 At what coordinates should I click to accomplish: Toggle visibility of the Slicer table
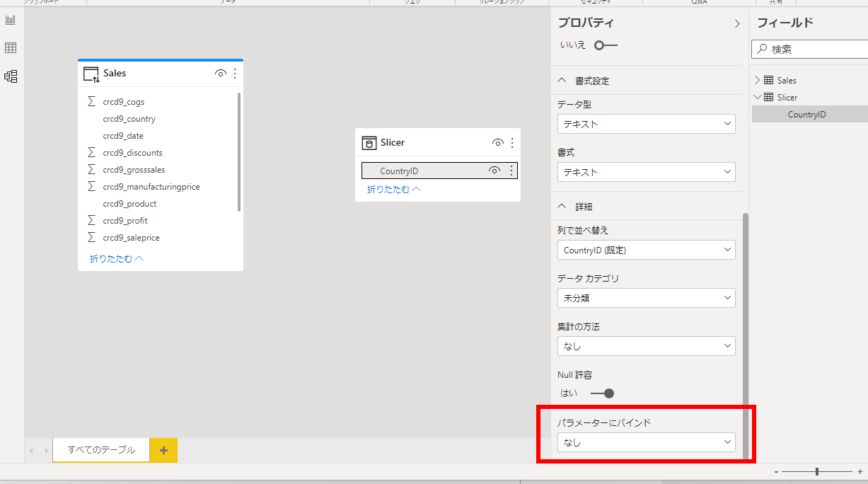(498, 143)
